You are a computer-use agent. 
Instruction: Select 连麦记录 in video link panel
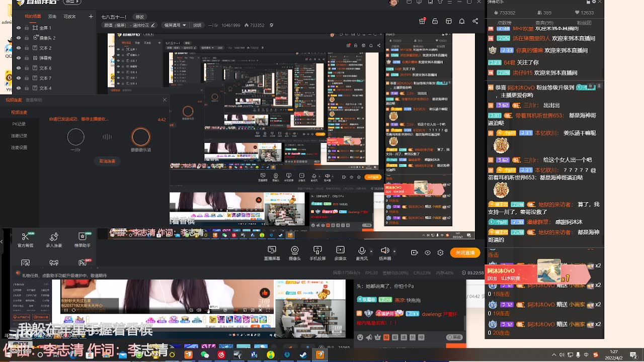click(19, 136)
